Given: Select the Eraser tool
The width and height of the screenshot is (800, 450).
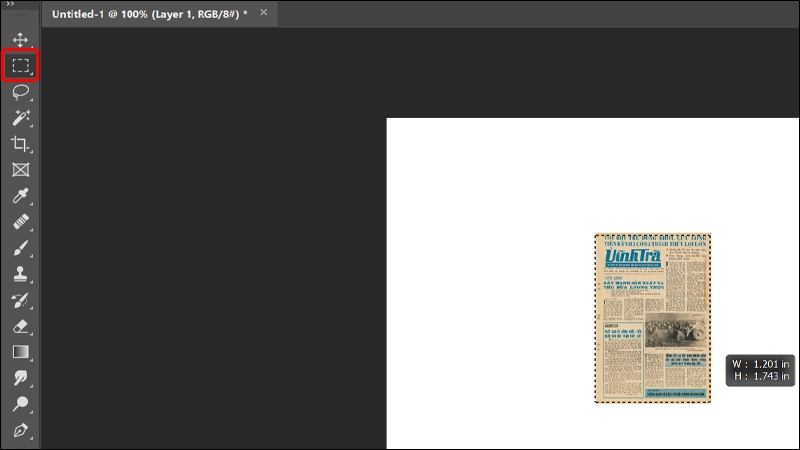Looking at the screenshot, I should 20,326.
